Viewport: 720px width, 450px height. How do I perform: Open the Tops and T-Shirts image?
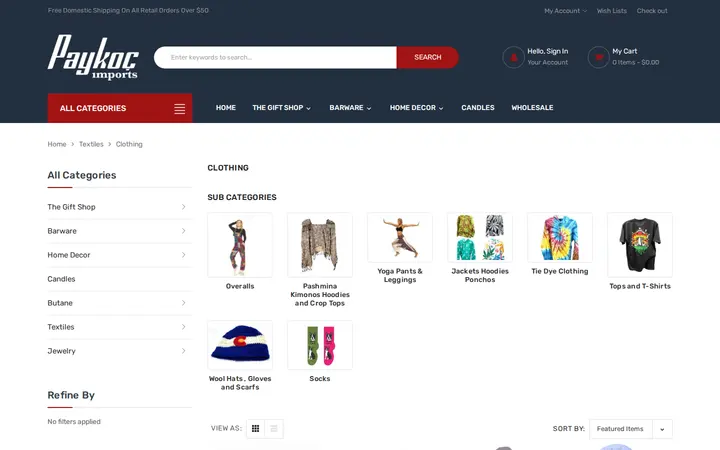(x=640, y=245)
